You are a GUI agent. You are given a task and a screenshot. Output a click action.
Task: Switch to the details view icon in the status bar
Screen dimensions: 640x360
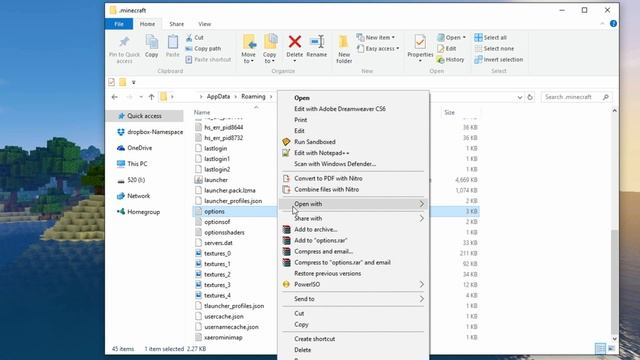600,348
